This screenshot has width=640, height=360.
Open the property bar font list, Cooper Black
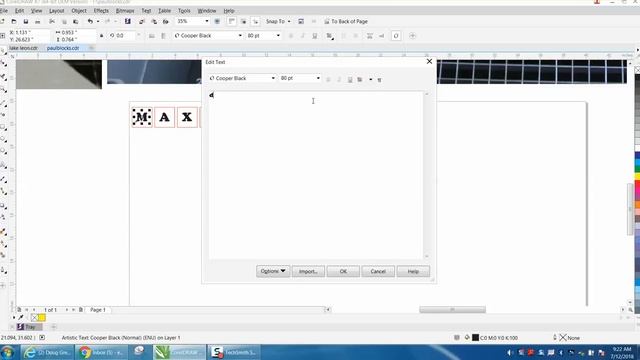pyautogui.click(x=240, y=36)
